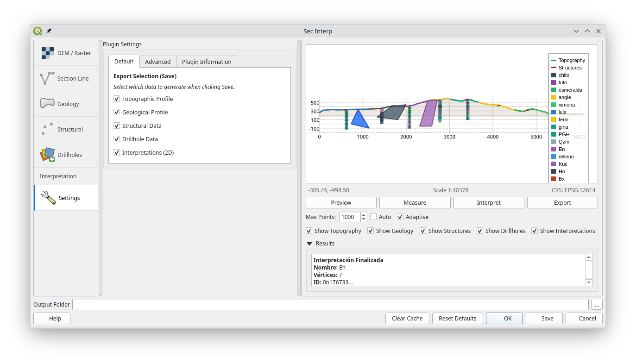Uncheck Geological Profile export option

click(117, 112)
